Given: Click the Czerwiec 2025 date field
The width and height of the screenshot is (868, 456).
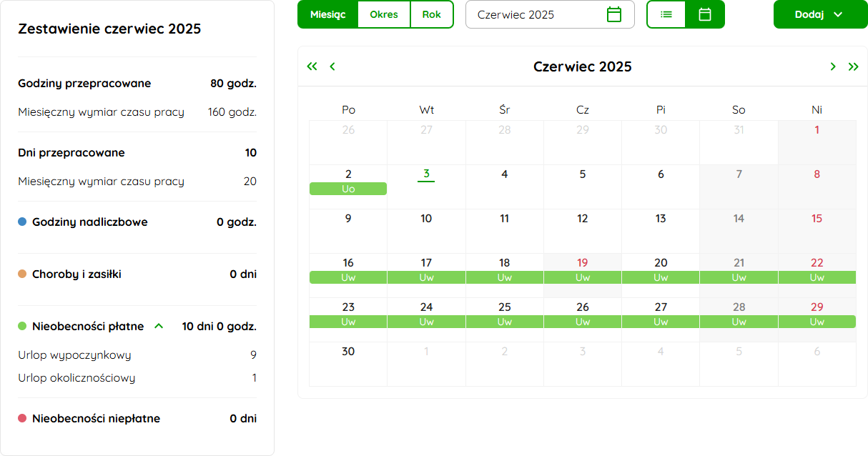Looking at the screenshot, I should coord(550,14).
